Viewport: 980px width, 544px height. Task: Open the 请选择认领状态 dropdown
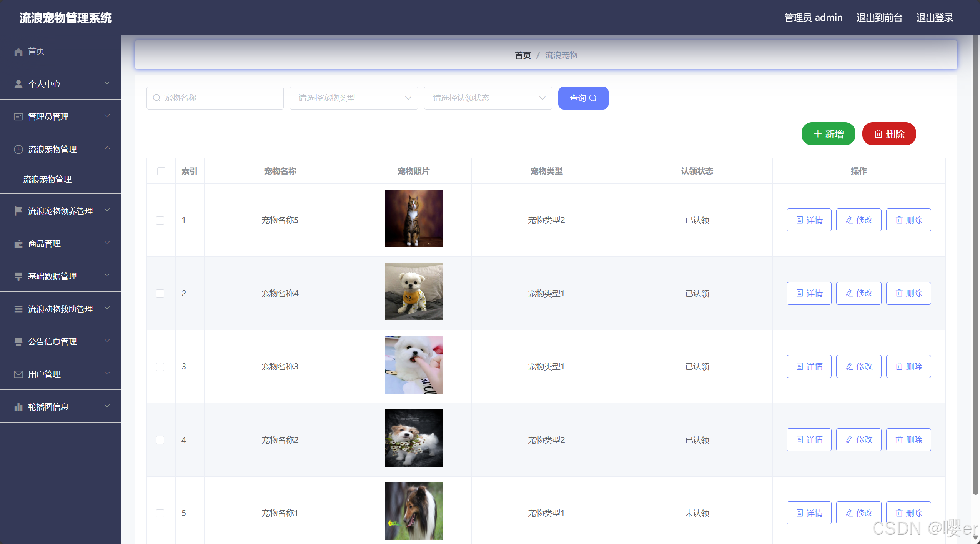488,98
